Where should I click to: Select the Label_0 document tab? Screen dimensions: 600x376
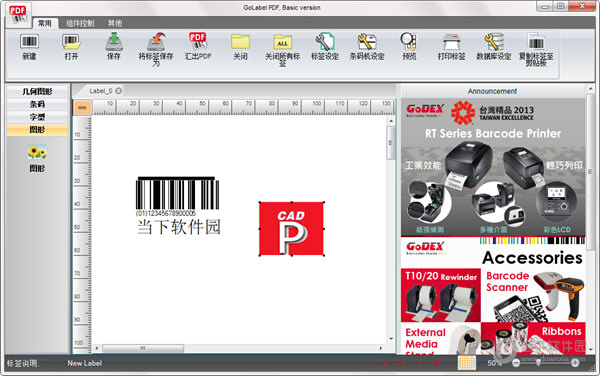[x=101, y=91]
